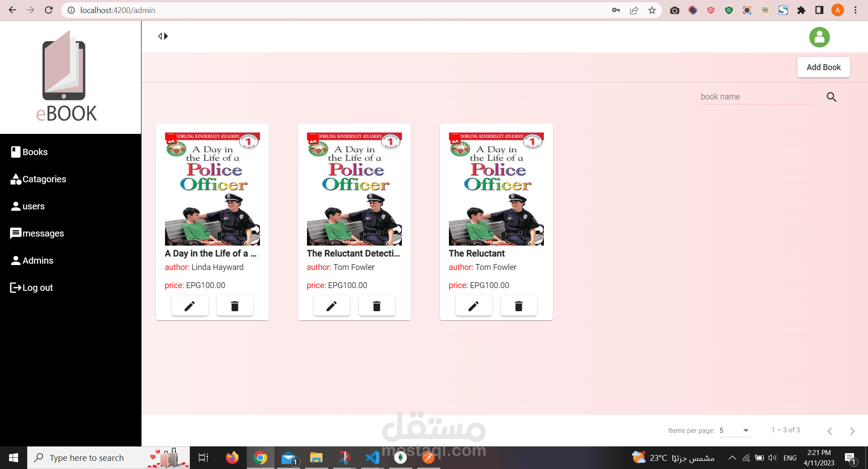
Task: Open saved passwords key icon
Action: (616, 10)
